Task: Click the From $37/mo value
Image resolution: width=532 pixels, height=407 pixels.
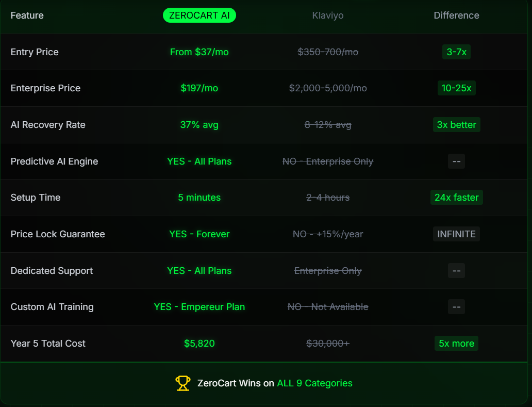Action: [199, 52]
